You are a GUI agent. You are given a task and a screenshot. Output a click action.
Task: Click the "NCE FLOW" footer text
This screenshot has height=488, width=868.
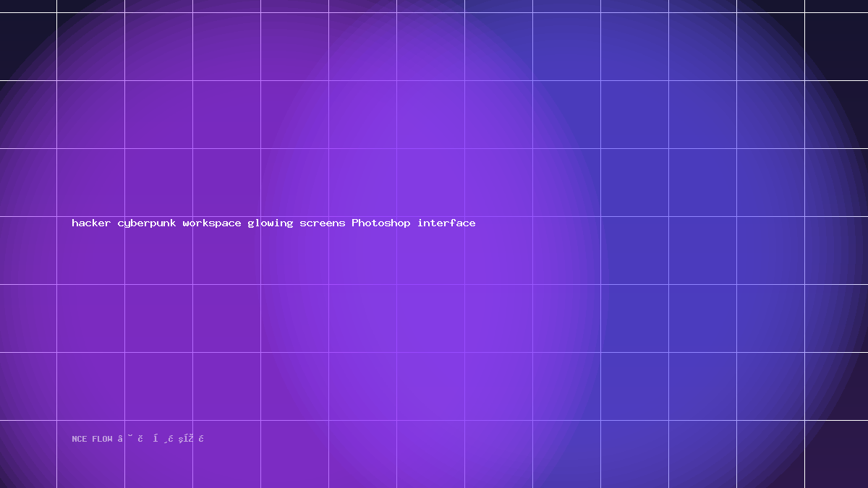pos(93,439)
